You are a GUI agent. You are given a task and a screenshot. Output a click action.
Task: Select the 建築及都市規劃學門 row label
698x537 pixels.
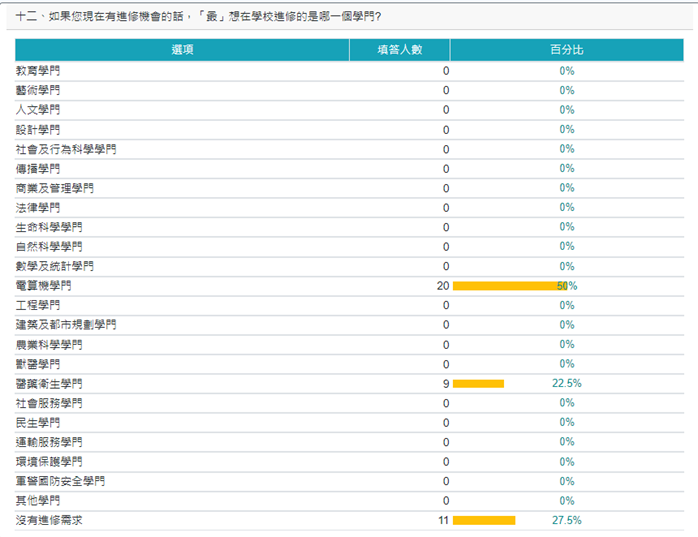tap(66, 325)
